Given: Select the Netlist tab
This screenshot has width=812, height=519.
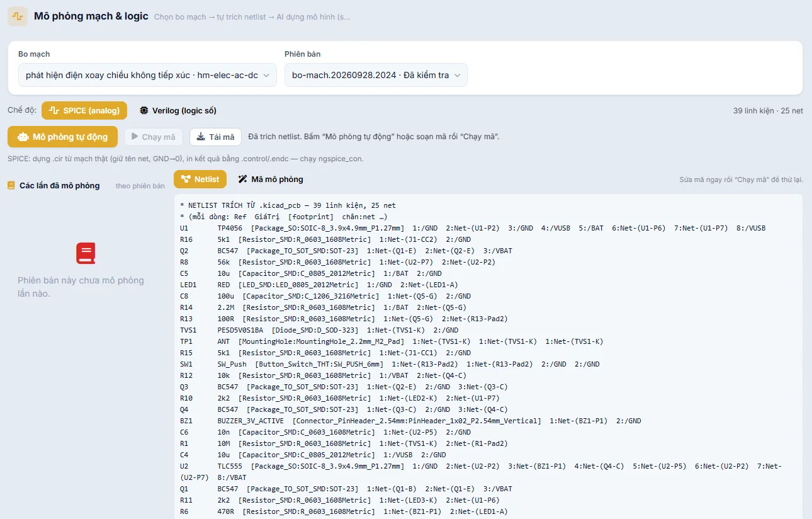Looking at the screenshot, I should click(x=200, y=180).
